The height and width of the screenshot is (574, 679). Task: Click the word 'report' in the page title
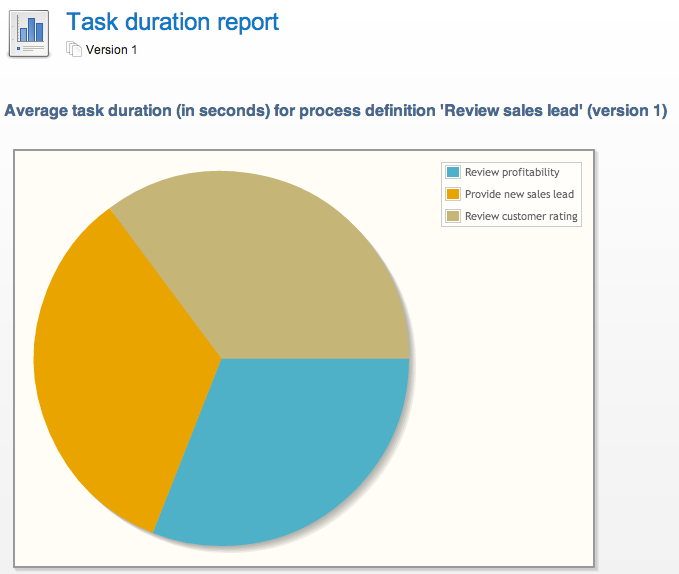click(x=244, y=21)
